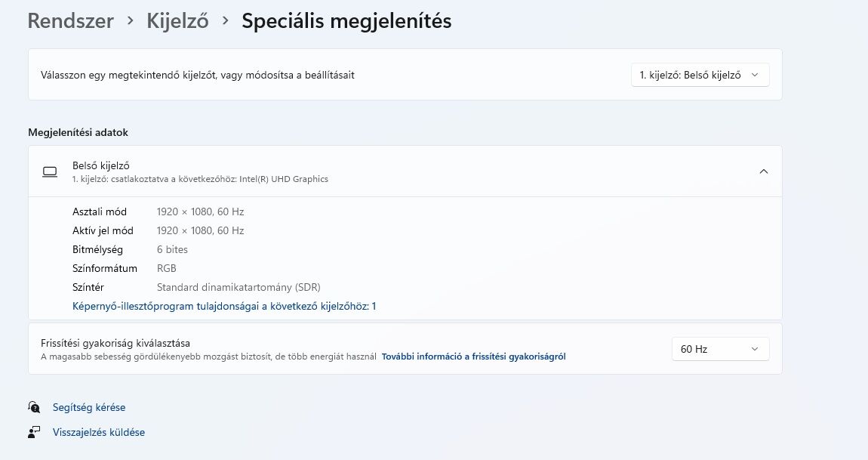
Task: Click the Frissítési gyakoriság kiválasztása label
Action: pyautogui.click(x=115, y=343)
